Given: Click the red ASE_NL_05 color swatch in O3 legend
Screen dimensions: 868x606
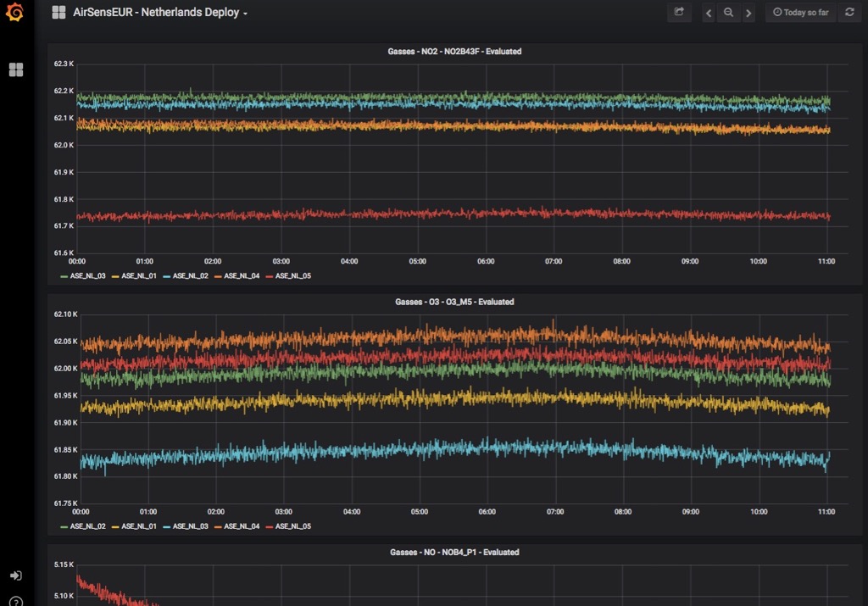Looking at the screenshot, I should [270, 527].
